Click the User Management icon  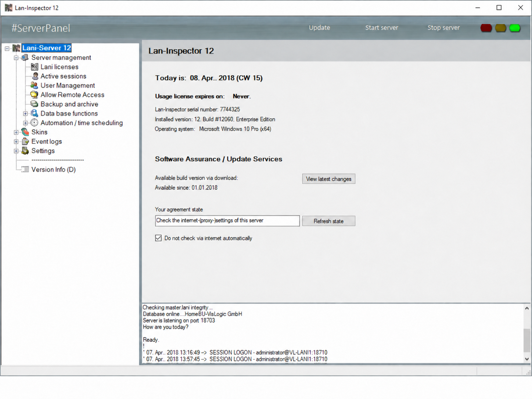coord(34,85)
